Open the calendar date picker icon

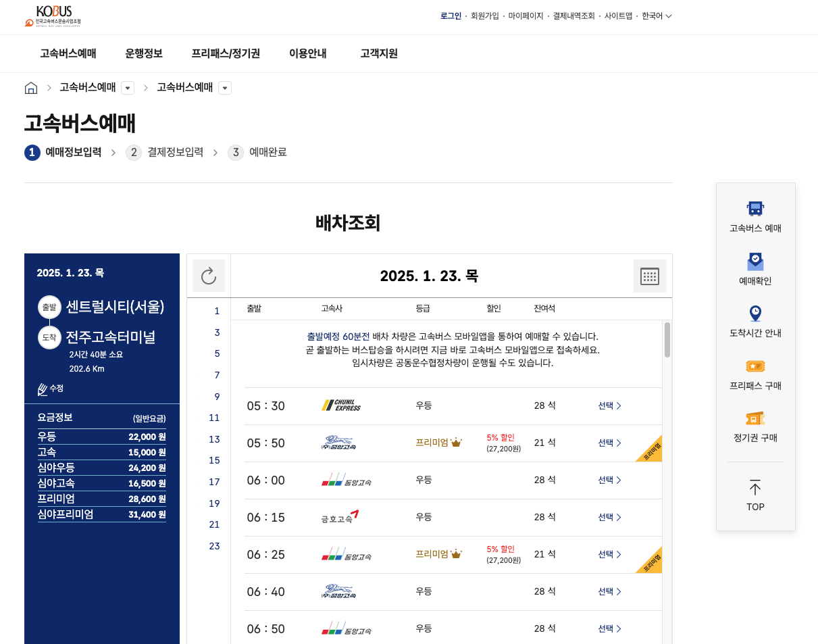point(650,276)
